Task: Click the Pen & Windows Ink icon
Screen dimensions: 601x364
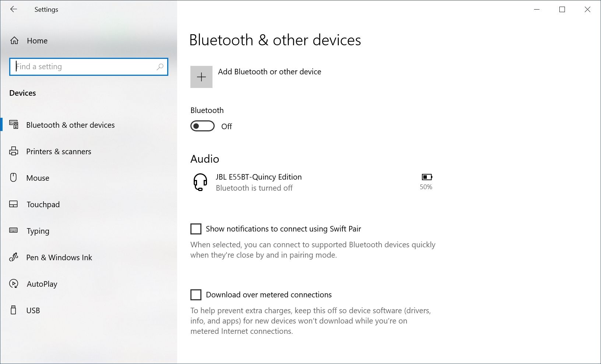Action: pyautogui.click(x=14, y=257)
